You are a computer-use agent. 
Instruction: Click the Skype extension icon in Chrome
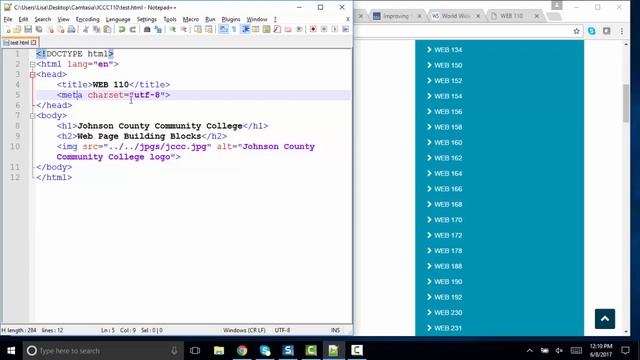591,31
